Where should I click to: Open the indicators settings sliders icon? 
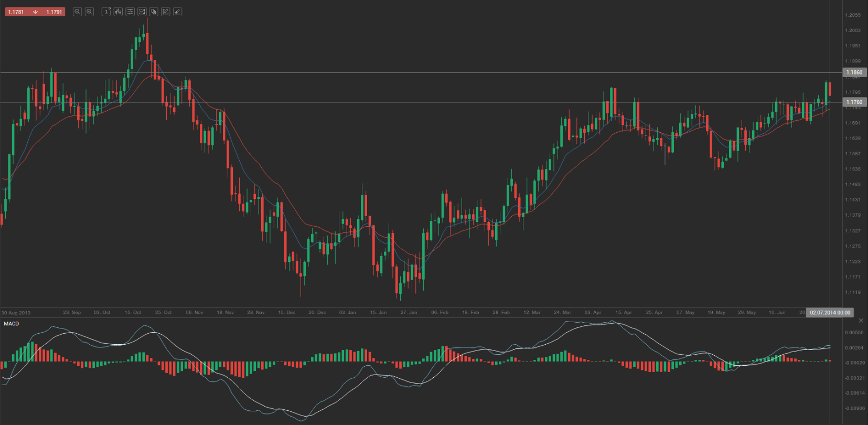pos(130,12)
